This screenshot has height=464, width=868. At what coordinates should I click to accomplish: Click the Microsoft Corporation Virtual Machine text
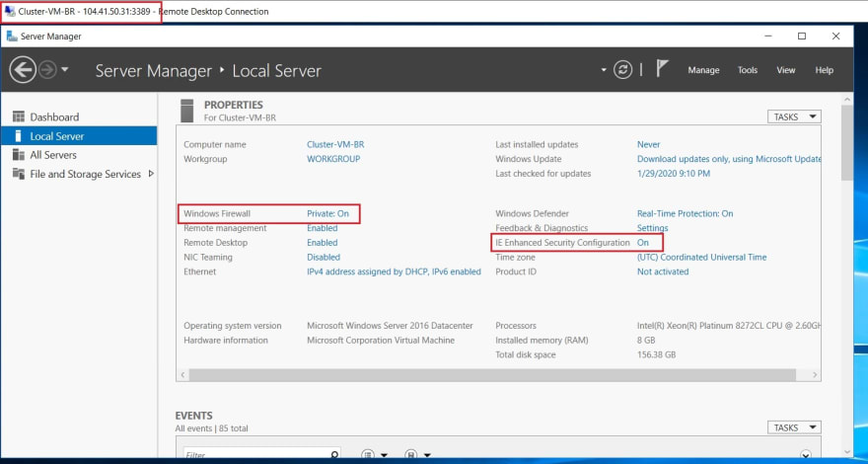point(381,340)
